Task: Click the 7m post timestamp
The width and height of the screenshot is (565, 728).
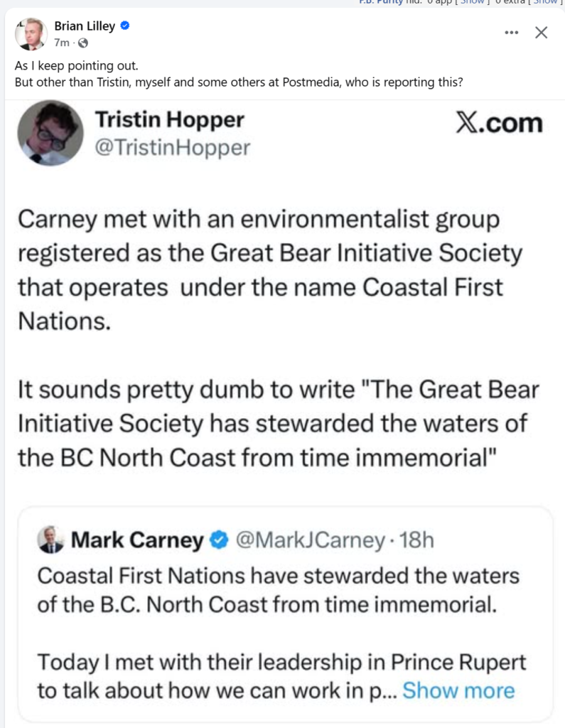Action: [x=62, y=43]
